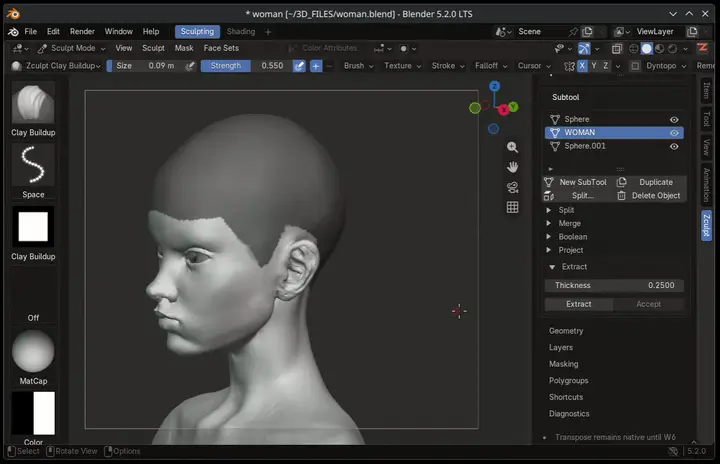Image resolution: width=720 pixels, height=464 pixels.
Task: Select solid viewport shading sphere icon
Action: [647, 49]
